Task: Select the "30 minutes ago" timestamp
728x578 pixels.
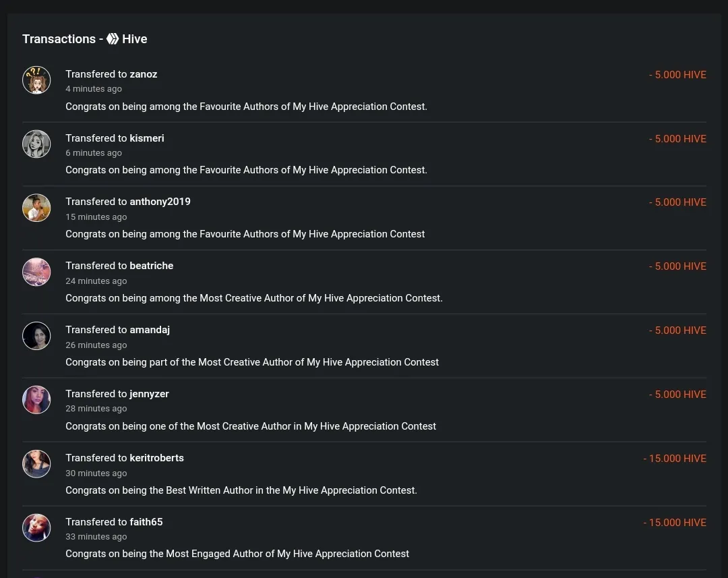Action: coord(96,473)
